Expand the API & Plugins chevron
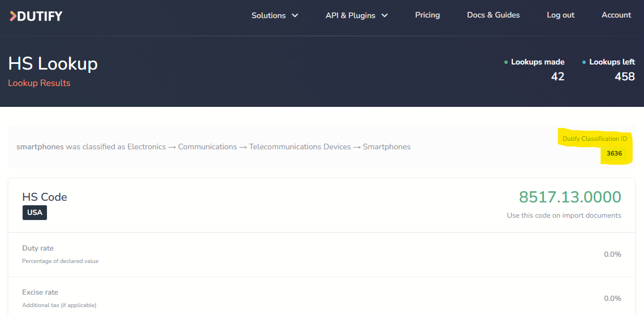This screenshot has width=644, height=315. [x=384, y=16]
